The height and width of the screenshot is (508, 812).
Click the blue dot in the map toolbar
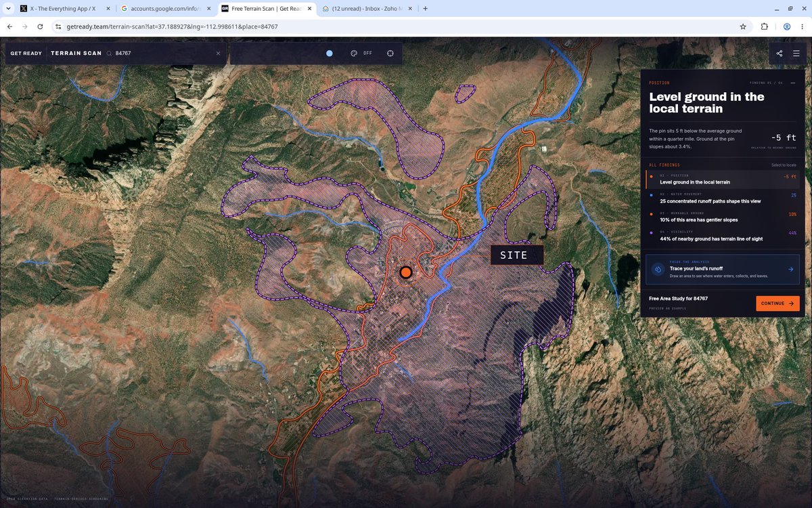coord(330,53)
